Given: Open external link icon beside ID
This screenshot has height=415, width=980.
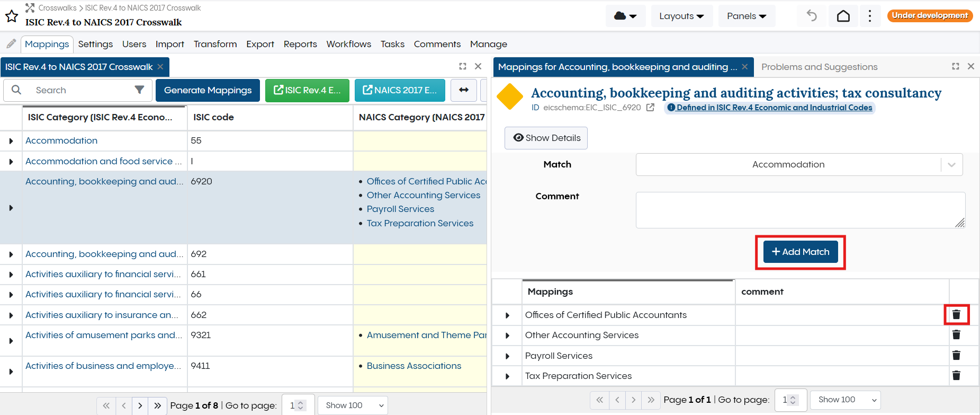Looking at the screenshot, I should tap(650, 108).
